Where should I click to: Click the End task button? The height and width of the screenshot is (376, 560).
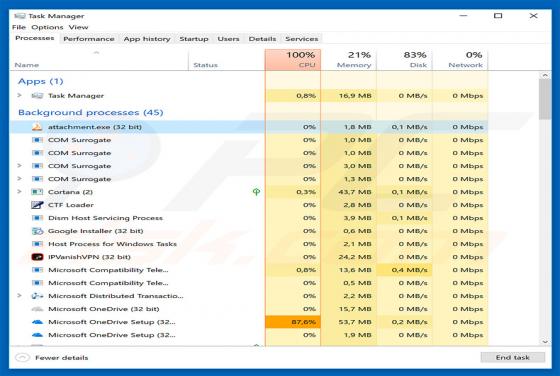512,357
